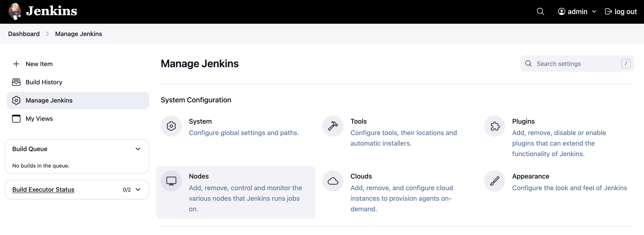
Task: Open the Clouds configuration title
Action: pyautogui.click(x=361, y=177)
